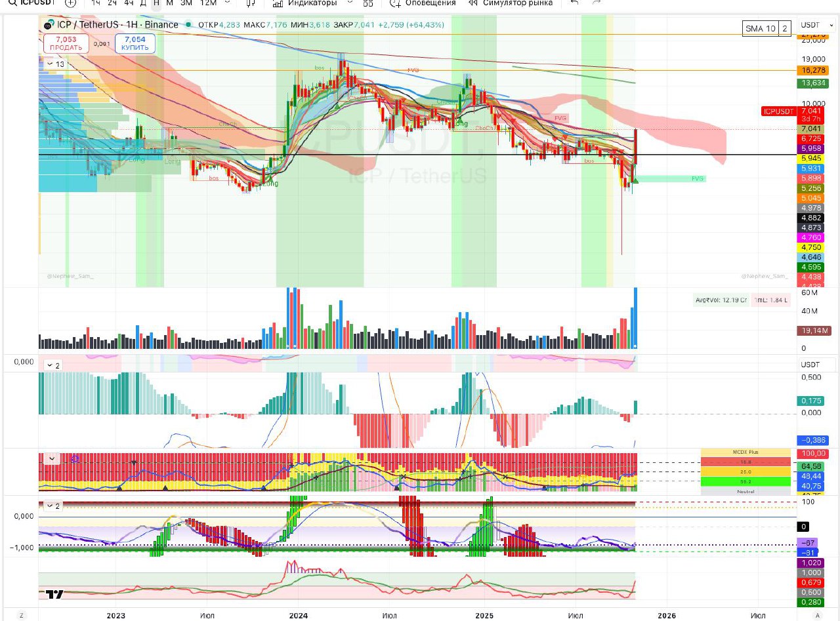Expand the collapsed 13 indicators legend

click(55, 64)
